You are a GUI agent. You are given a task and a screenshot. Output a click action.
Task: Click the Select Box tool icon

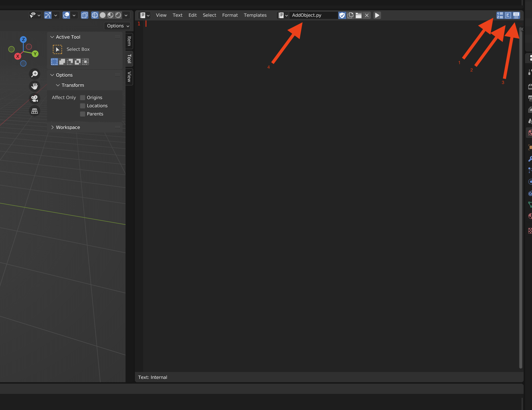[x=57, y=49]
